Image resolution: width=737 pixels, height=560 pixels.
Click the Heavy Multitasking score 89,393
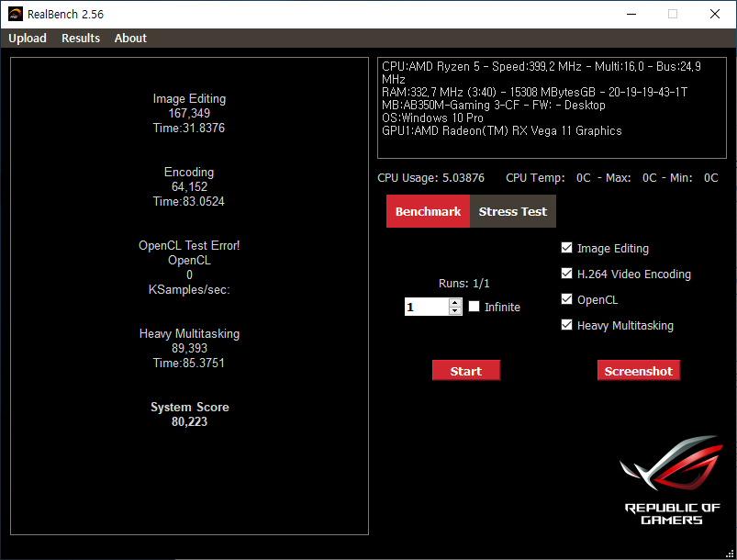coord(189,349)
